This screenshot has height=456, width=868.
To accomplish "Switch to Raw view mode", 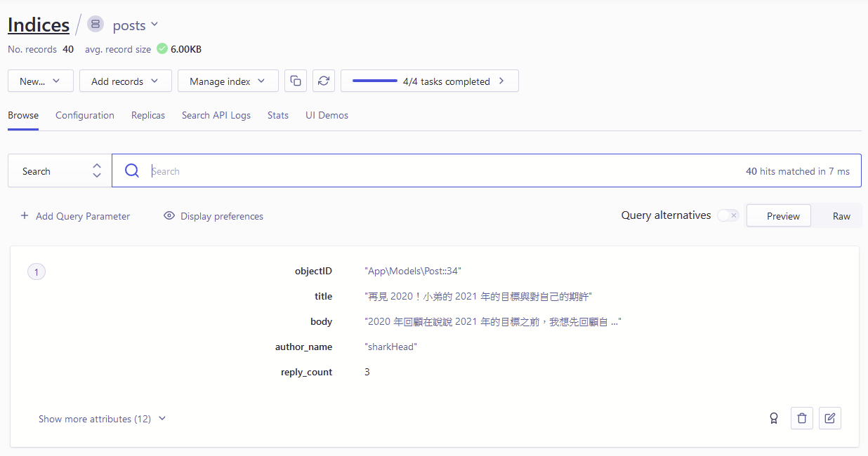I will 841,216.
